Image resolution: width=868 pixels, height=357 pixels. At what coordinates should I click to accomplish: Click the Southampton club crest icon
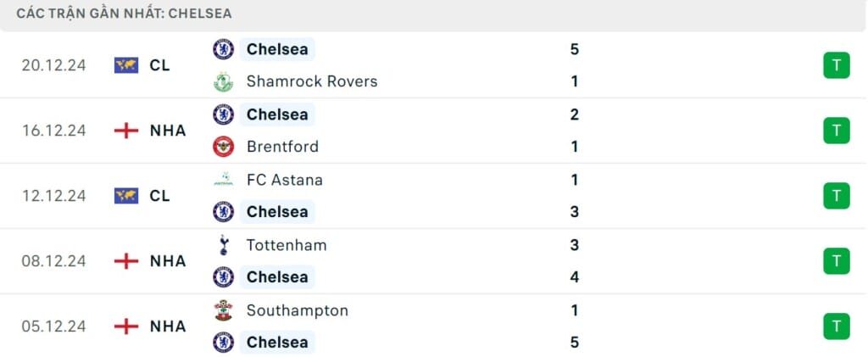[x=223, y=310]
